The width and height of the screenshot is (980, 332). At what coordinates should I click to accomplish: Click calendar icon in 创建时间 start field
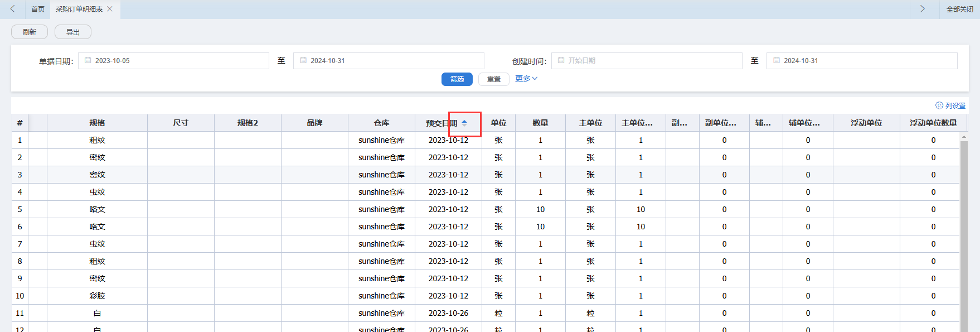coord(561,60)
